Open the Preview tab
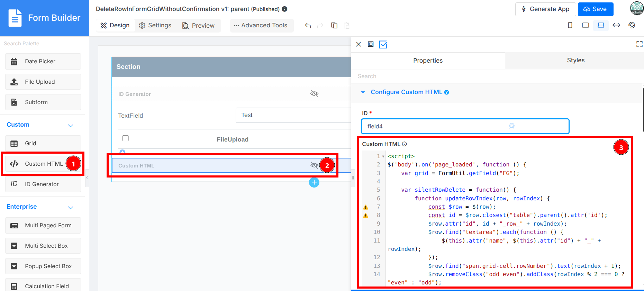The height and width of the screenshot is (291, 644). [198, 25]
